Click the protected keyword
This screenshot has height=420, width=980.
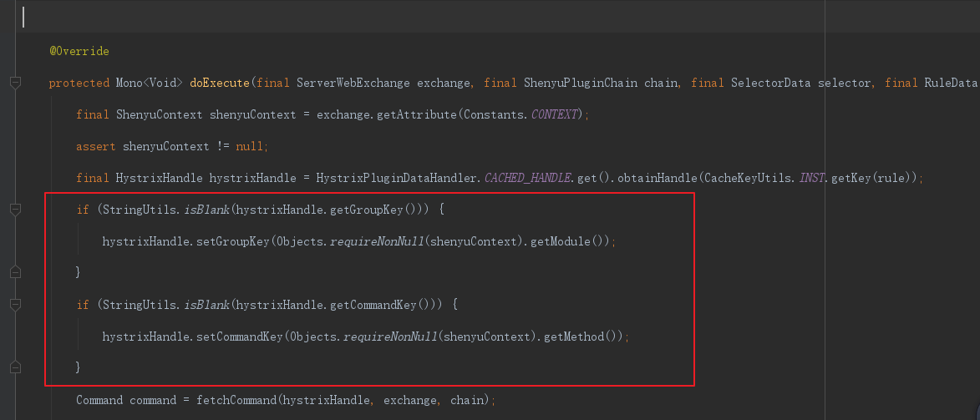(x=79, y=83)
